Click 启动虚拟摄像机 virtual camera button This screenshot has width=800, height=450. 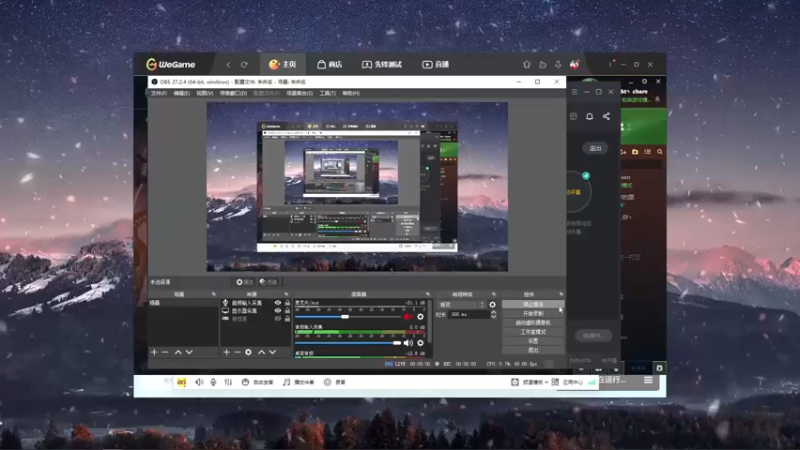click(533, 322)
